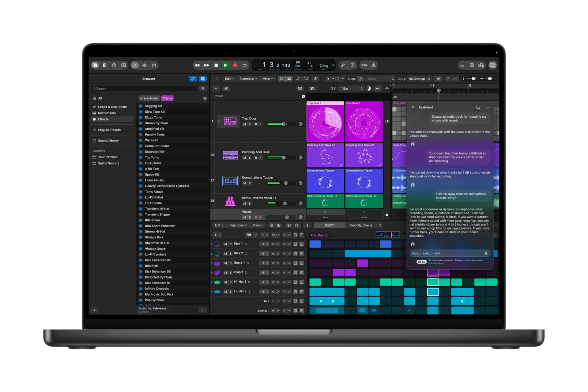The height and width of the screenshot is (392, 588).
Task: Expand the Kick 1 row in step sequencer
Action: click(212, 244)
